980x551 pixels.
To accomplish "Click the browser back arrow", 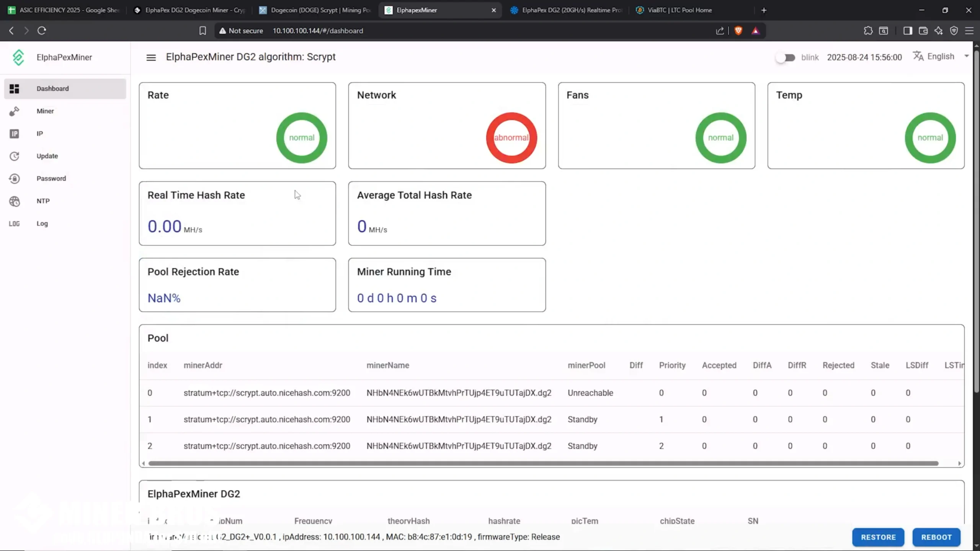I will point(11,31).
